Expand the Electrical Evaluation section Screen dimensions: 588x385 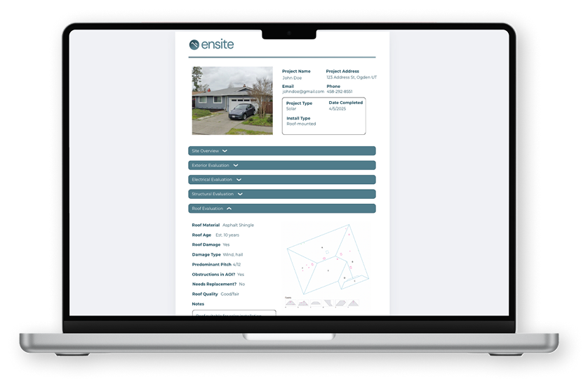[x=281, y=180]
